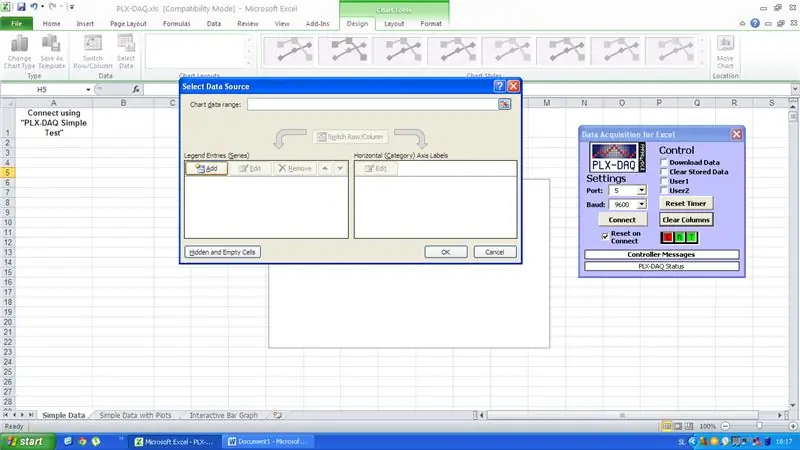Viewport: 800px width, 450px height.
Task: Click the zoom slider in status bar
Action: [759, 426]
